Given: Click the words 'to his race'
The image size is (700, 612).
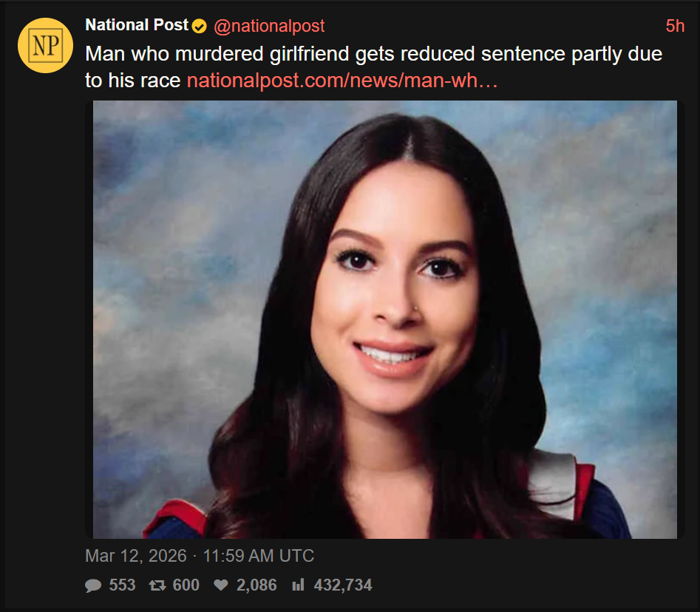Looking at the screenshot, I should click(x=133, y=81).
